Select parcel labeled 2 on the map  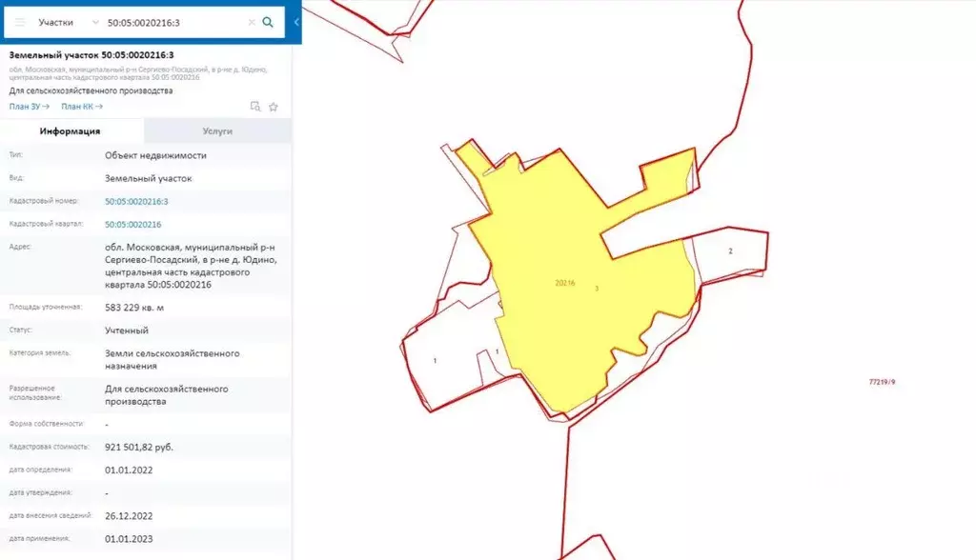(730, 251)
